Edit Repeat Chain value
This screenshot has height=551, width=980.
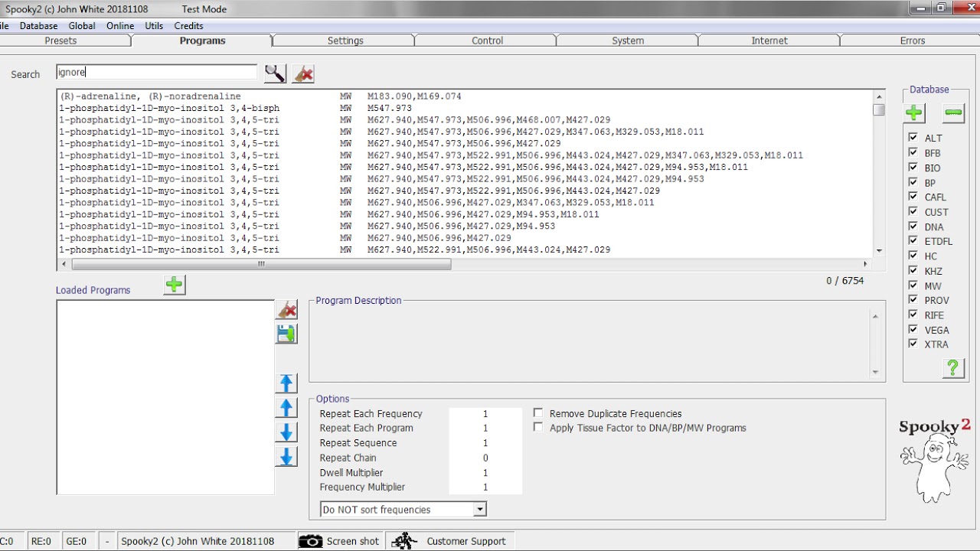click(485, 458)
